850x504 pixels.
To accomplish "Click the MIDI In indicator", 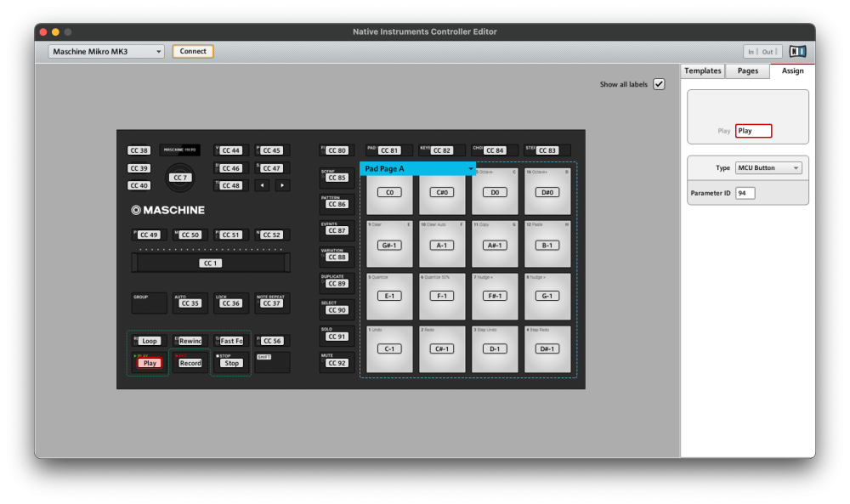I will click(x=751, y=52).
